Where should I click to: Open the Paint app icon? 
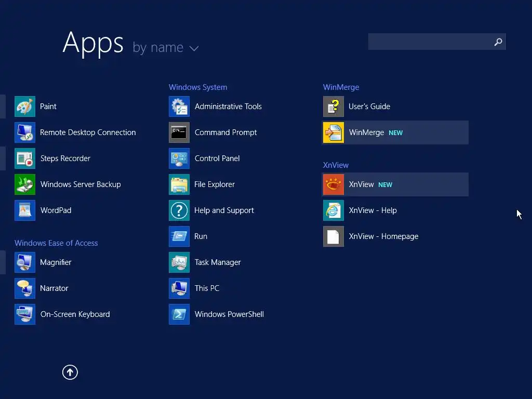tap(25, 107)
